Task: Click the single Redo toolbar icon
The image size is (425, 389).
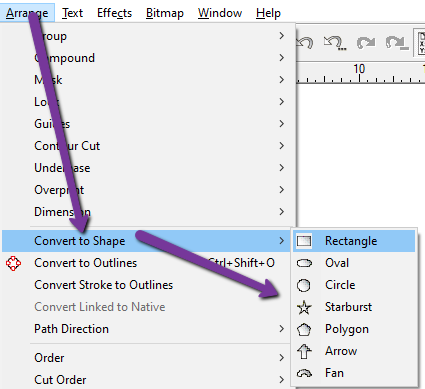Action: [x=366, y=43]
